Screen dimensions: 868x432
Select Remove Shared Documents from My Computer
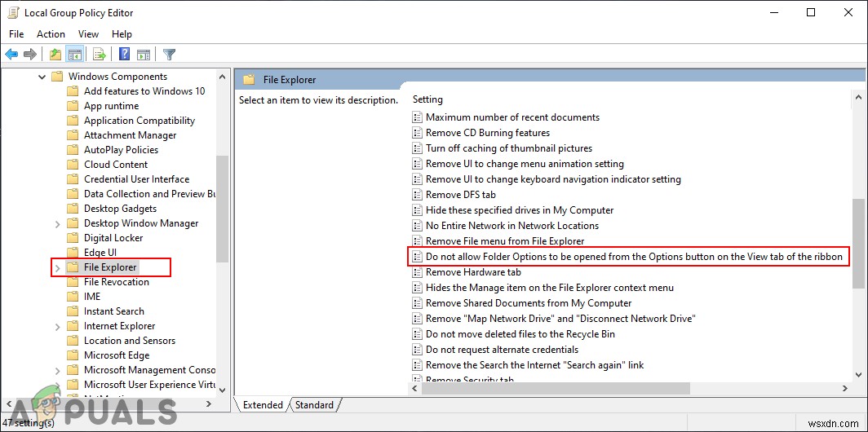click(529, 303)
